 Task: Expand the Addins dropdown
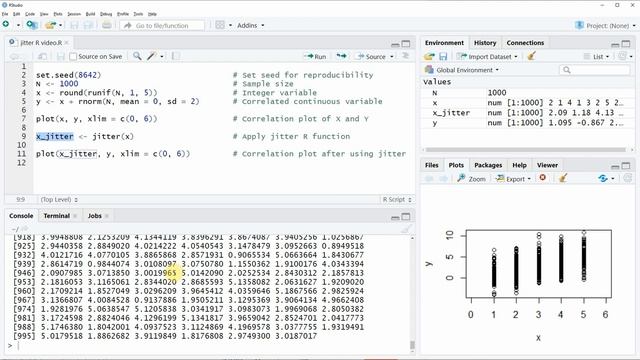251,25
